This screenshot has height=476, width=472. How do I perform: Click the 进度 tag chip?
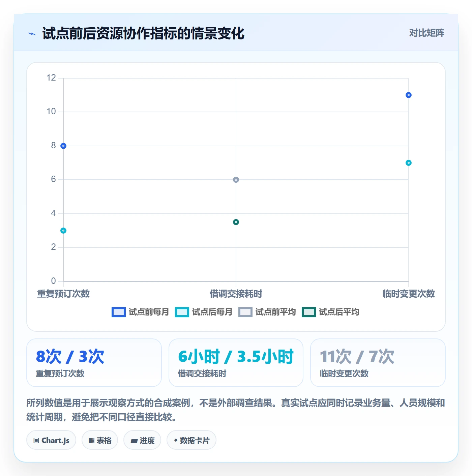pos(142,440)
